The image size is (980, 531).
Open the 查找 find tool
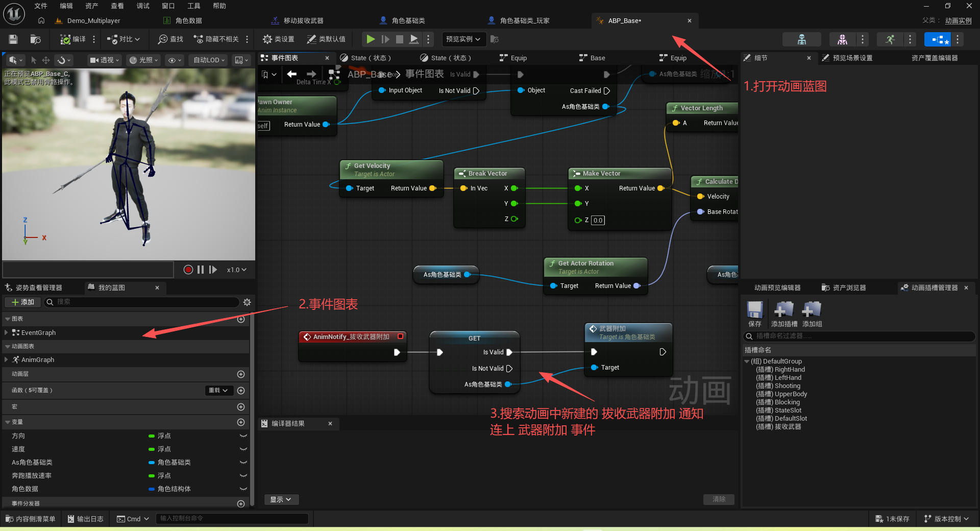tap(170, 39)
